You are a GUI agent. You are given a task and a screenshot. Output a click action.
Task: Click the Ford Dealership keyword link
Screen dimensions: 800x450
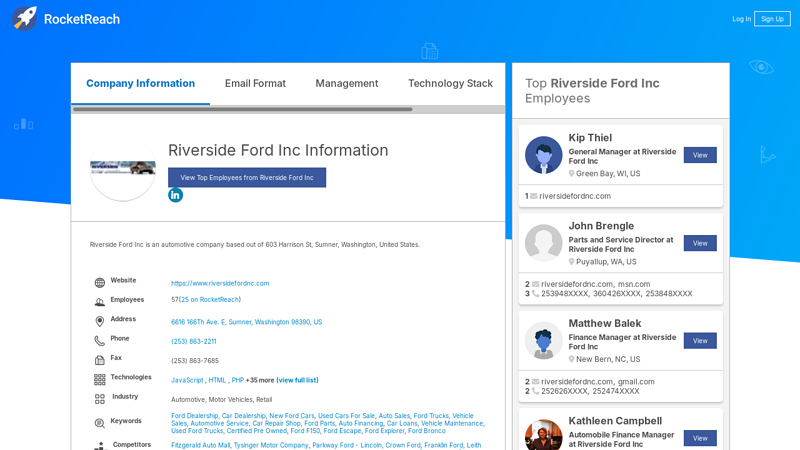click(194, 416)
